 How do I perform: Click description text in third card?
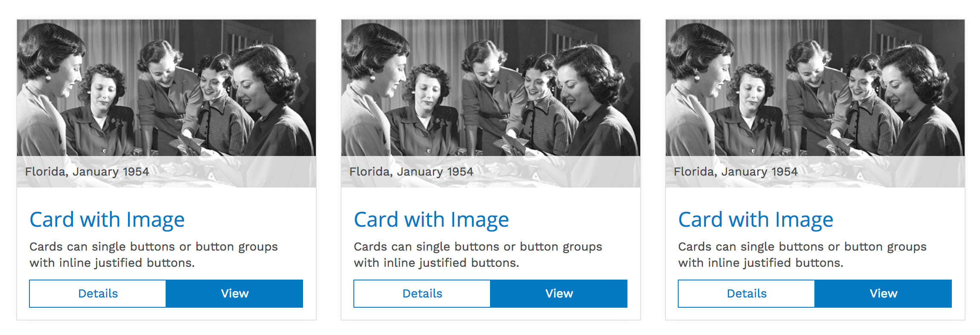pos(802,255)
